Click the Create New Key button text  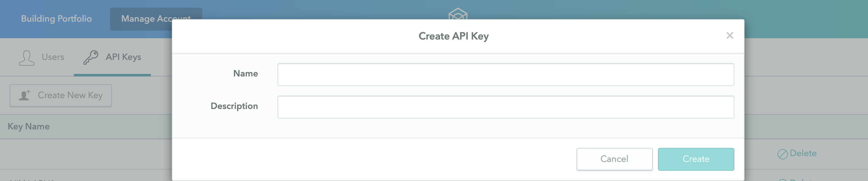coord(70,96)
